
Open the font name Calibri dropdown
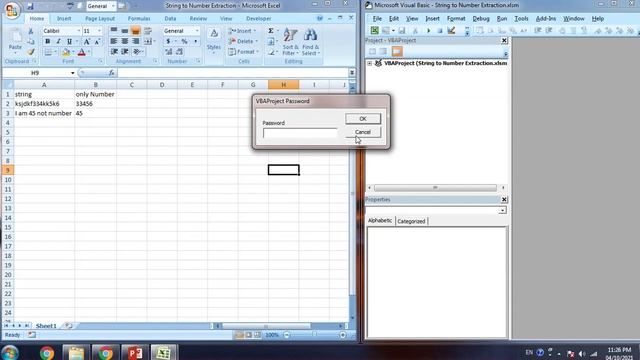(x=78, y=31)
